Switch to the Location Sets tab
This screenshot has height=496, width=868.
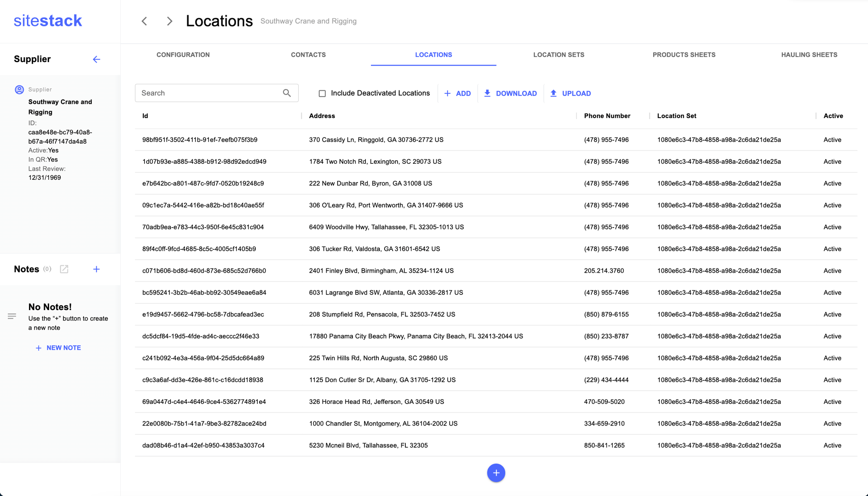(x=559, y=55)
